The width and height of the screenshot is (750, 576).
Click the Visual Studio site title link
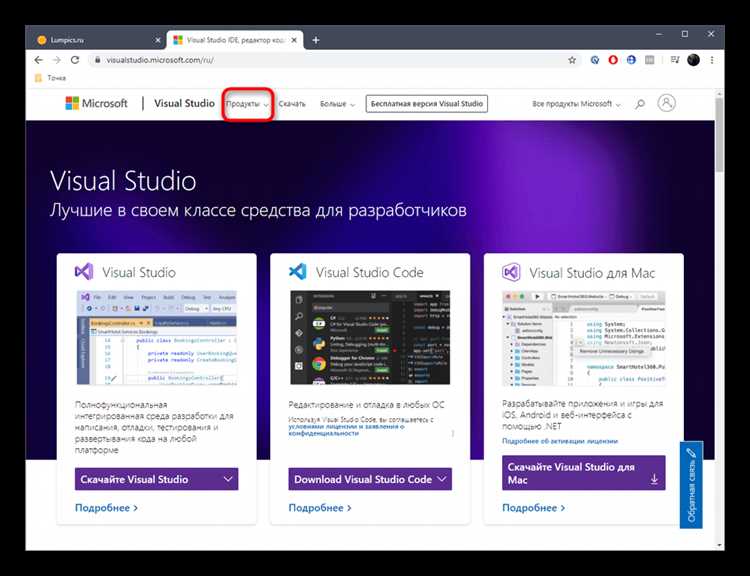coord(184,103)
